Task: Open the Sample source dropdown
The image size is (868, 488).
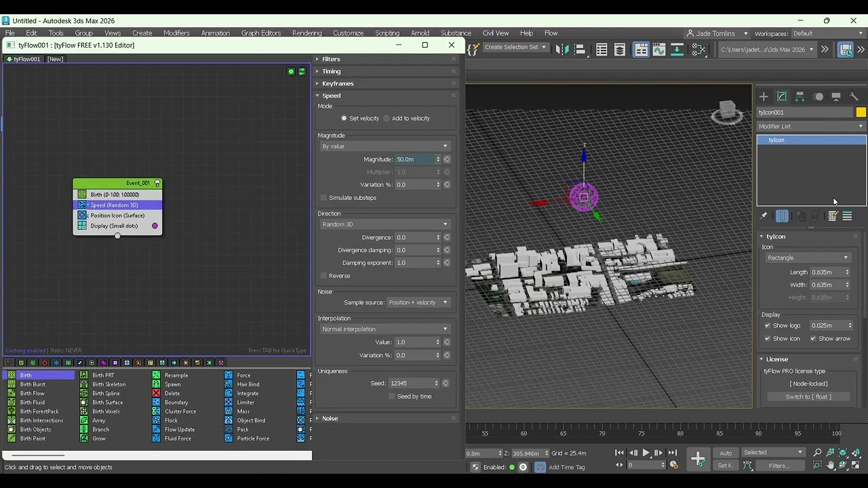Action: (x=418, y=303)
